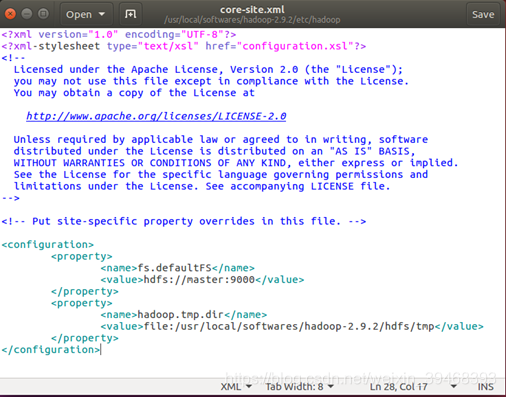The height and width of the screenshot is (397, 506).
Task: Click the "See the License for the specific" line
Action: (x=221, y=175)
